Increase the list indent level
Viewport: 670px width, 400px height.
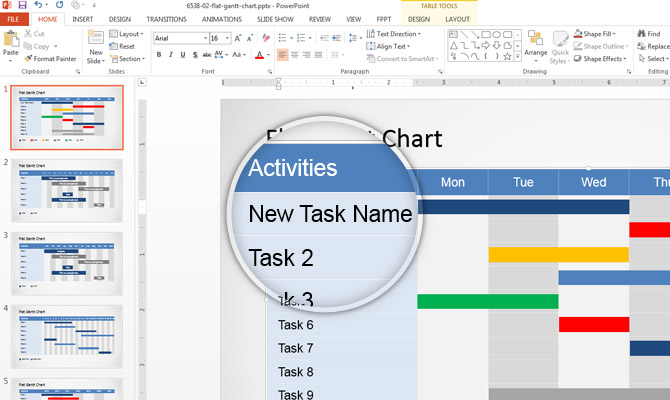[336, 38]
